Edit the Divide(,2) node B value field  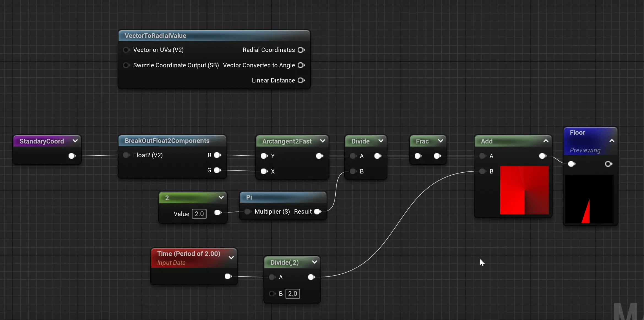tap(292, 294)
